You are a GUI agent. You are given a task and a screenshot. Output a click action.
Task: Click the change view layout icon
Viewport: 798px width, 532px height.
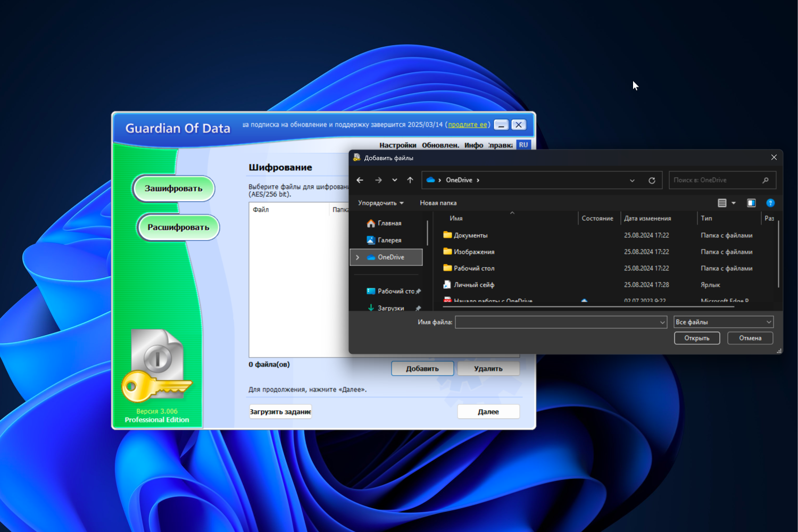point(722,203)
